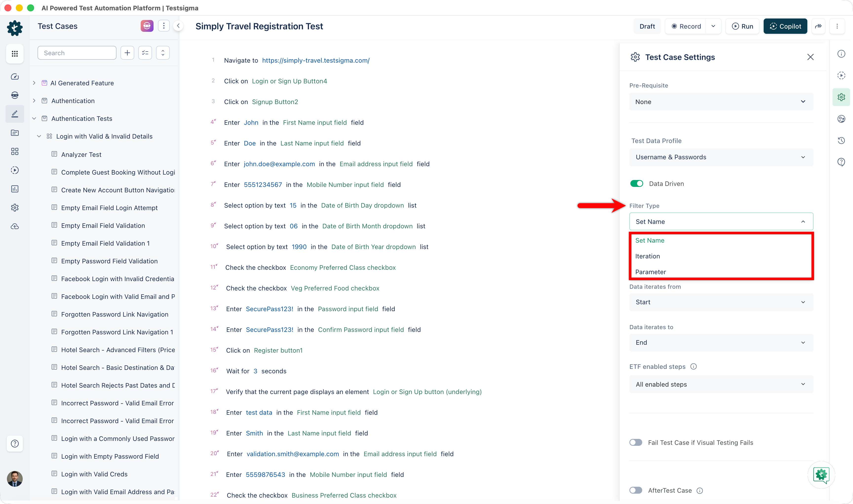The image size is (853, 504).
Task: Collapse Login with Valid & Invalid Details
Action: click(39, 136)
